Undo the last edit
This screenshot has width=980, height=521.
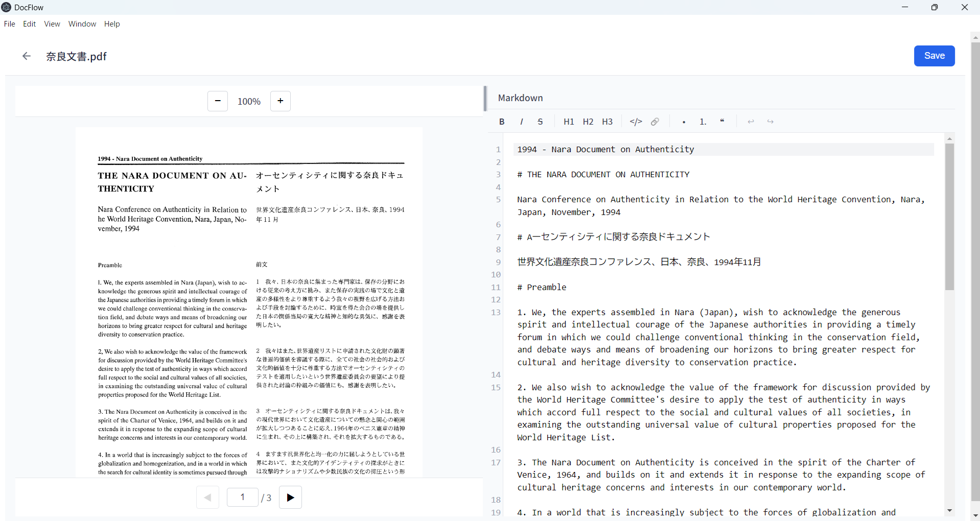(751, 122)
